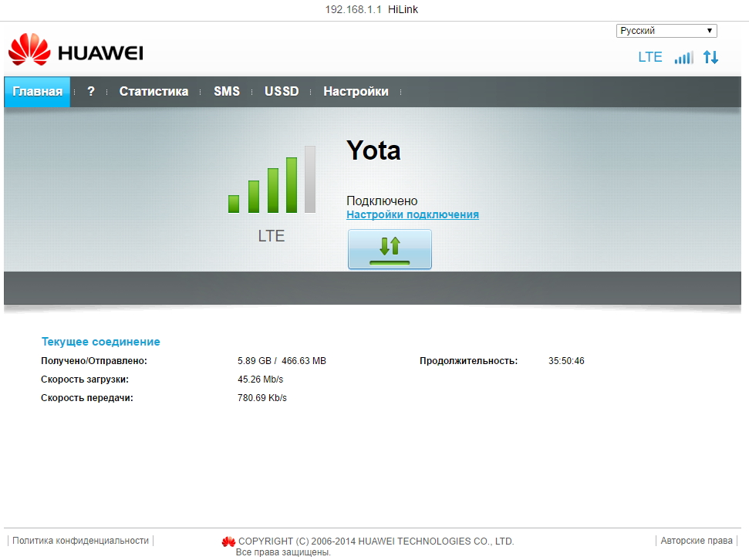The height and width of the screenshot is (560, 749).
Task: Click the Продолжительность label
Action: (468, 361)
